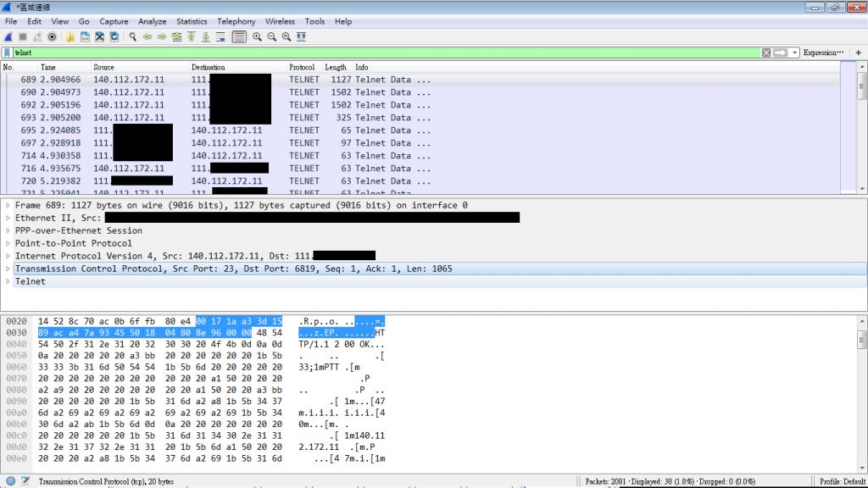Open a capture file with folder icon
The width and height of the screenshot is (868, 488).
pos(70,37)
